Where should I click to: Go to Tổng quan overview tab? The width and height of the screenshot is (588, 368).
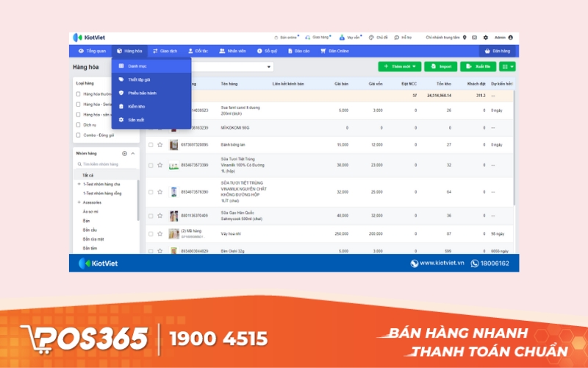[93, 51]
